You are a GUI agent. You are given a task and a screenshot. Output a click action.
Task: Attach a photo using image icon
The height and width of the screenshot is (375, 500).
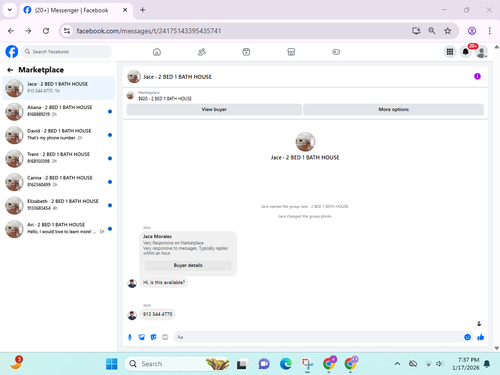[x=142, y=337]
